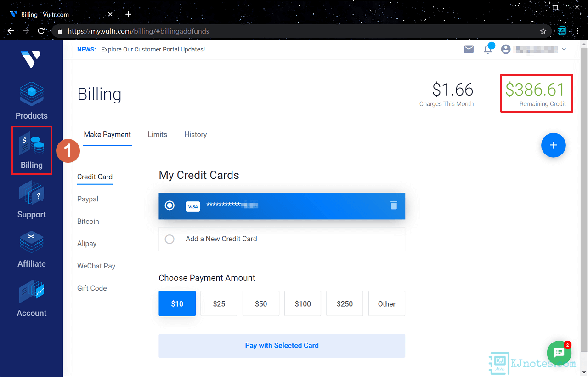Click the blue plus deploy button

pyautogui.click(x=554, y=145)
